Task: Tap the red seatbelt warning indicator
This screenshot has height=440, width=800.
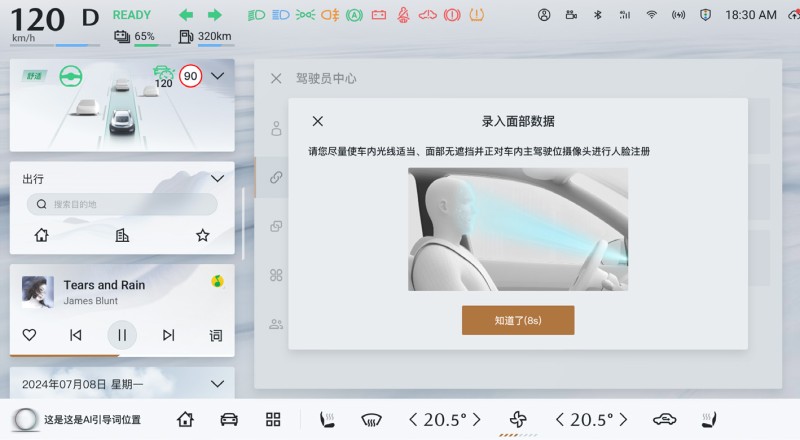Action: pos(403,15)
